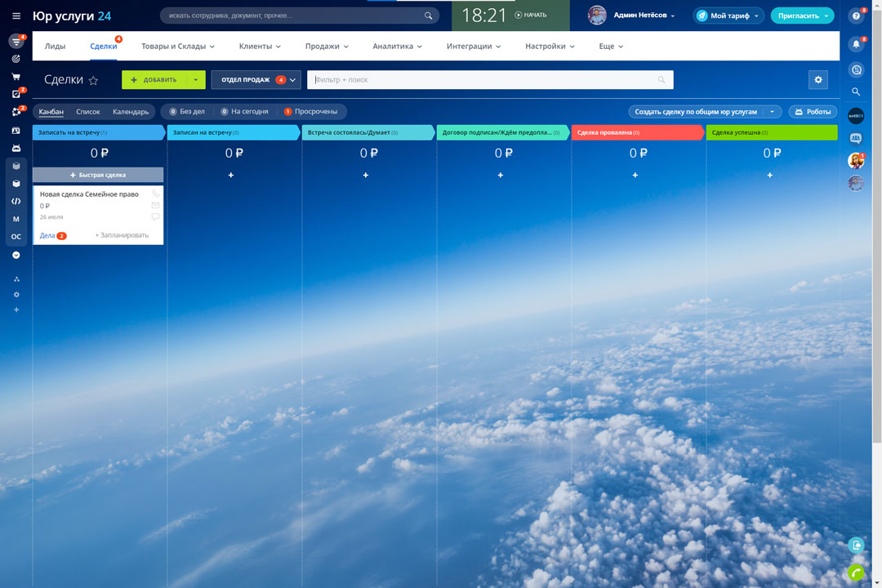Open the M item in sidebar

16,219
